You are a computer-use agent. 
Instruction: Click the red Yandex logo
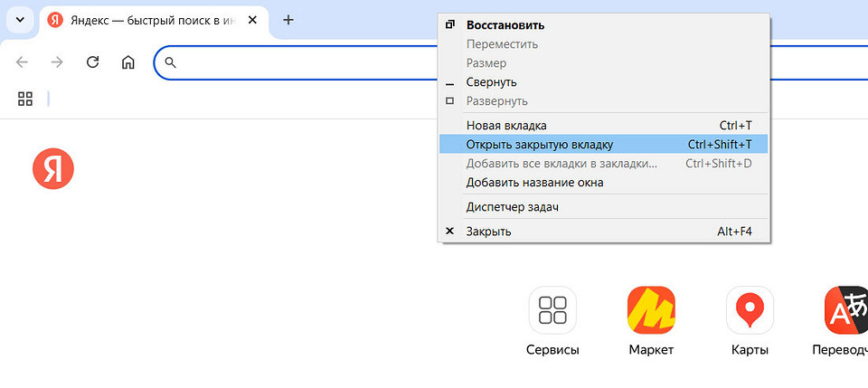(x=53, y=170)
